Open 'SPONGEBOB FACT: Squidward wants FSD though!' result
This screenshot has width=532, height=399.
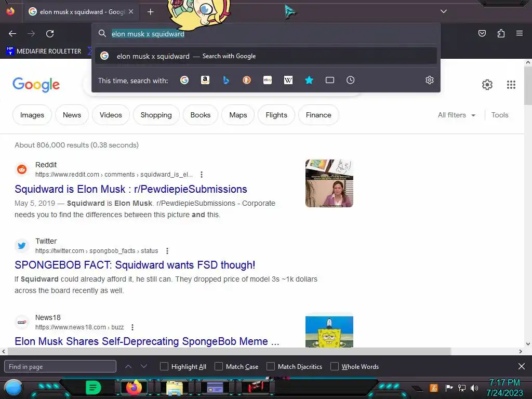coord(135,265)
